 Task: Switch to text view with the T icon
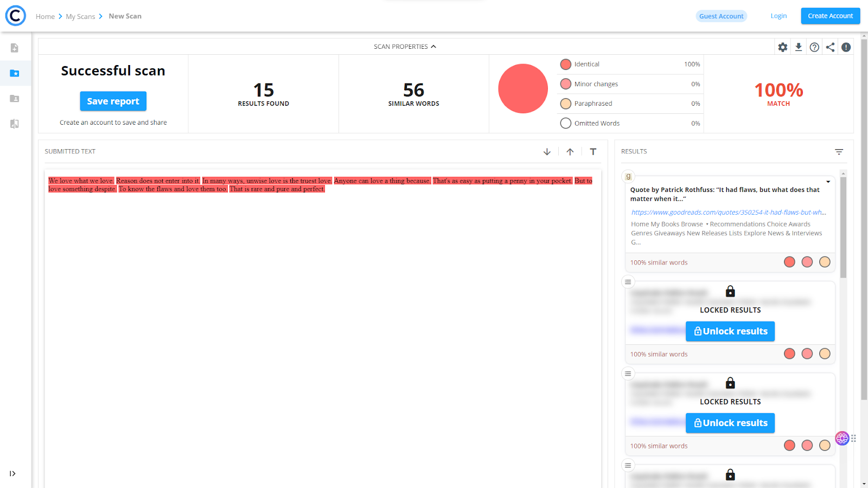593,152
